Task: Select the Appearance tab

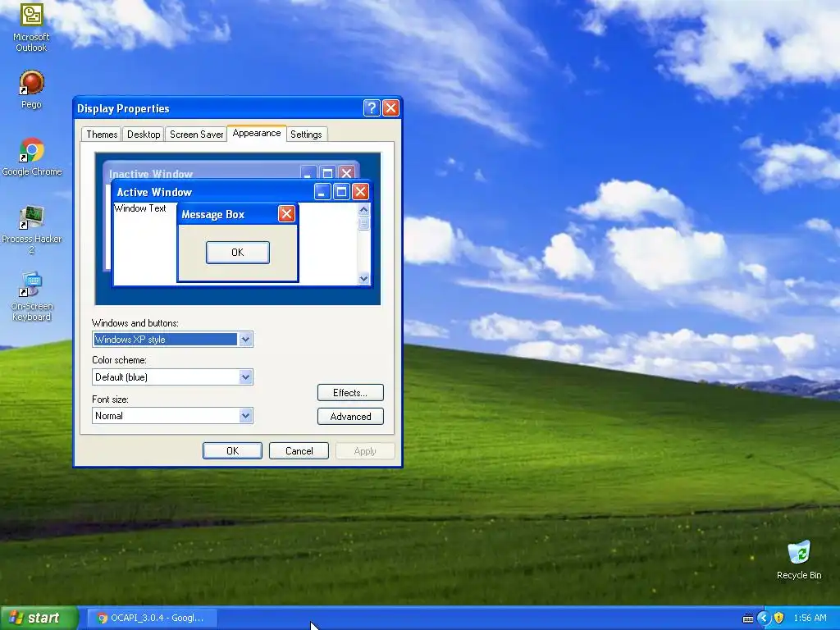Action: pos(257,134)
